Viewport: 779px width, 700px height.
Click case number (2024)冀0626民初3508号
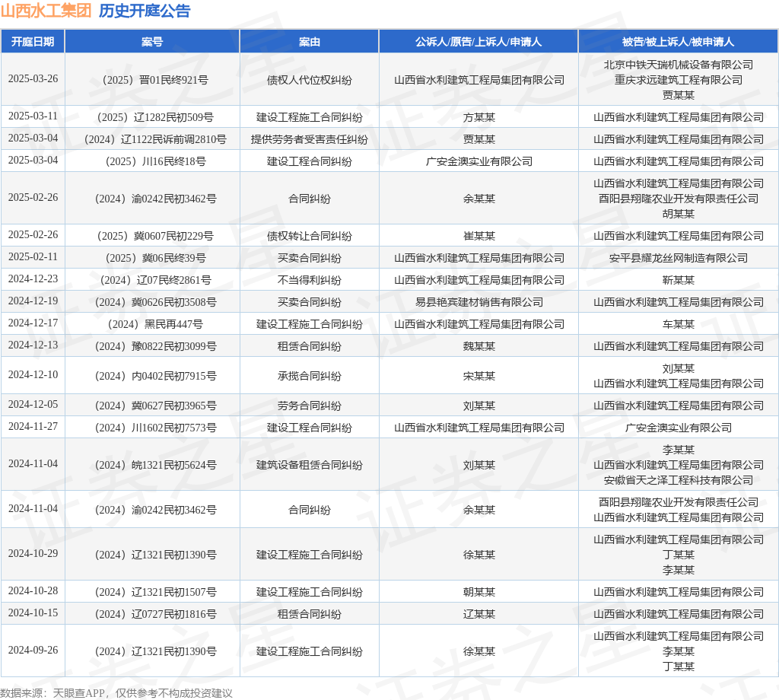(152, 302)
